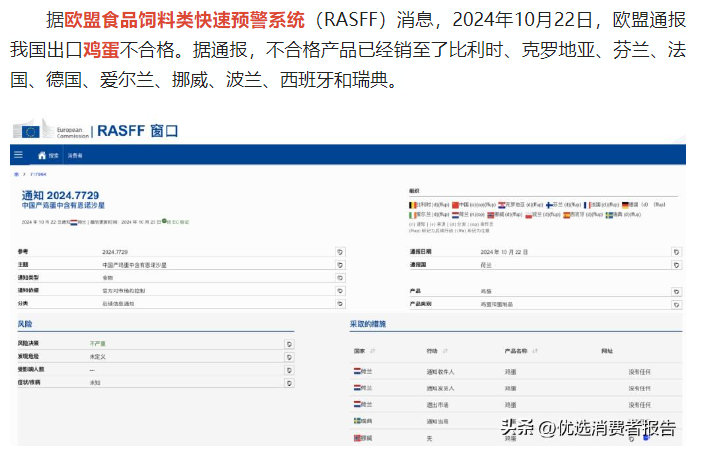The image size is (716, 459).
Task: Sort measures table by 行动 column
Action: [445, 351]
